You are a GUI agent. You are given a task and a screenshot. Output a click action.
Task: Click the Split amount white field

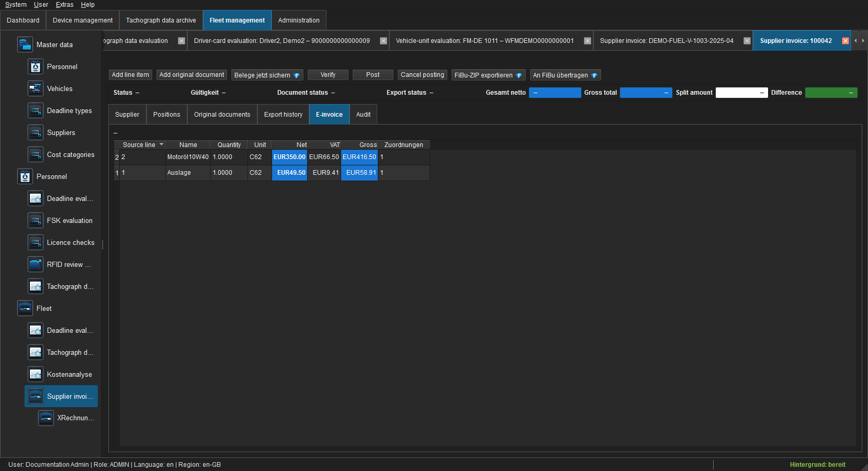(x=742, y=93)
